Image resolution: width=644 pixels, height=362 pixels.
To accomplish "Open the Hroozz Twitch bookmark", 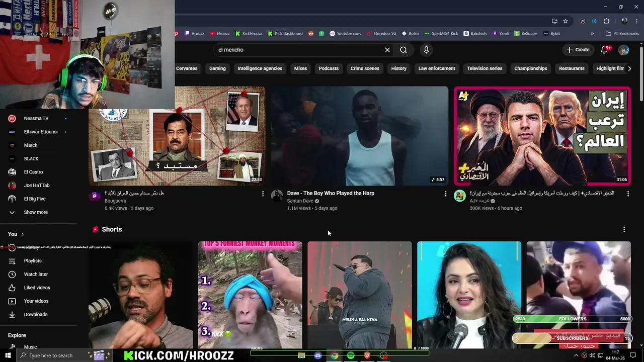I will point(194,34).
